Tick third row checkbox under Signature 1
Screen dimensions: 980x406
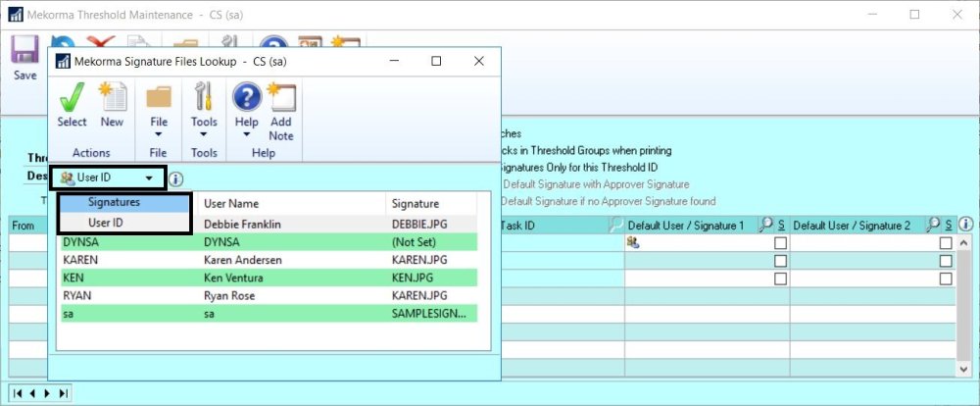781,279
